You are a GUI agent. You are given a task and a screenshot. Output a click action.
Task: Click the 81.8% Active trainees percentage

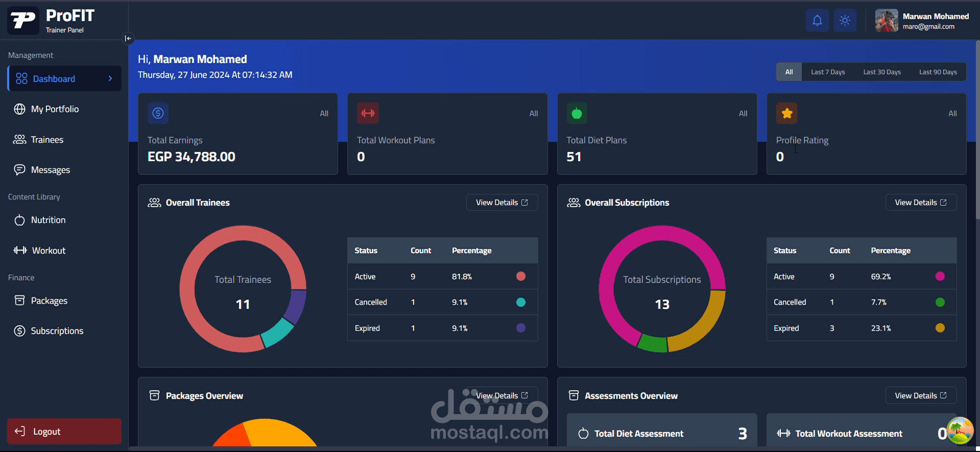[x=462, y=277]
